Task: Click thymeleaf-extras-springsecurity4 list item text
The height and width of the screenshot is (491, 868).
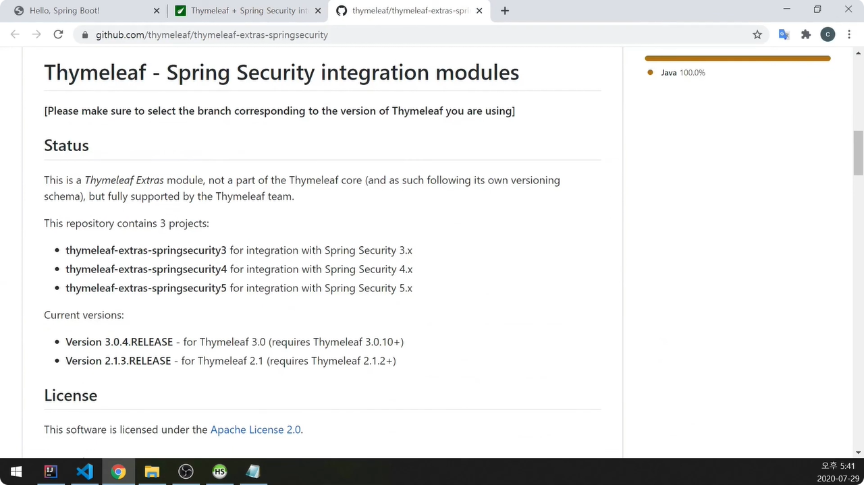Action: pyautogui.click(x=146, y=269)
